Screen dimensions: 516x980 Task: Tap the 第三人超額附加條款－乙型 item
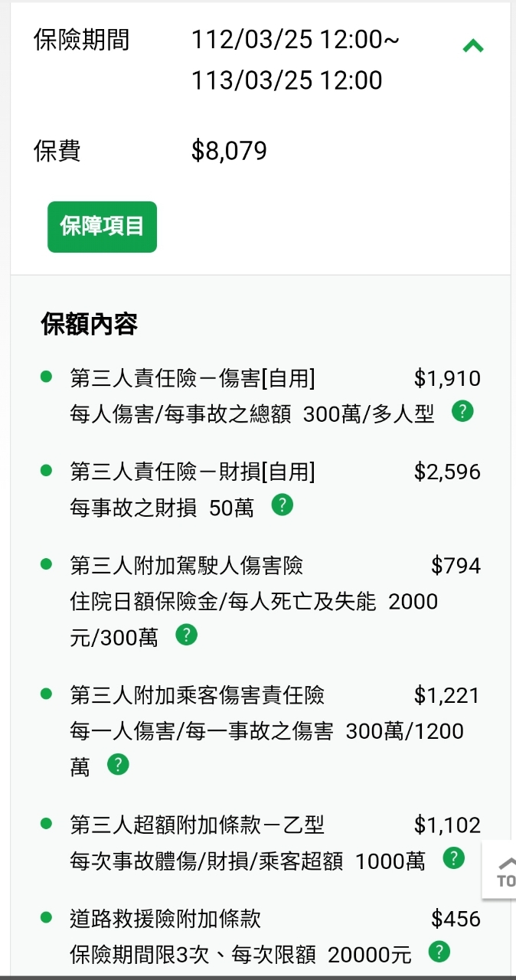197,825
